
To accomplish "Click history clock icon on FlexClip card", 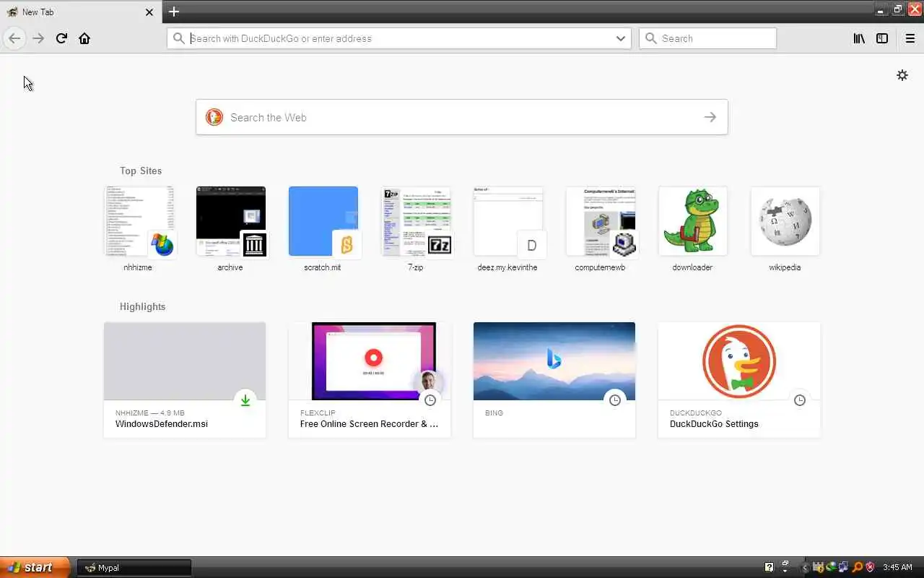I will (x=430, y=400).
